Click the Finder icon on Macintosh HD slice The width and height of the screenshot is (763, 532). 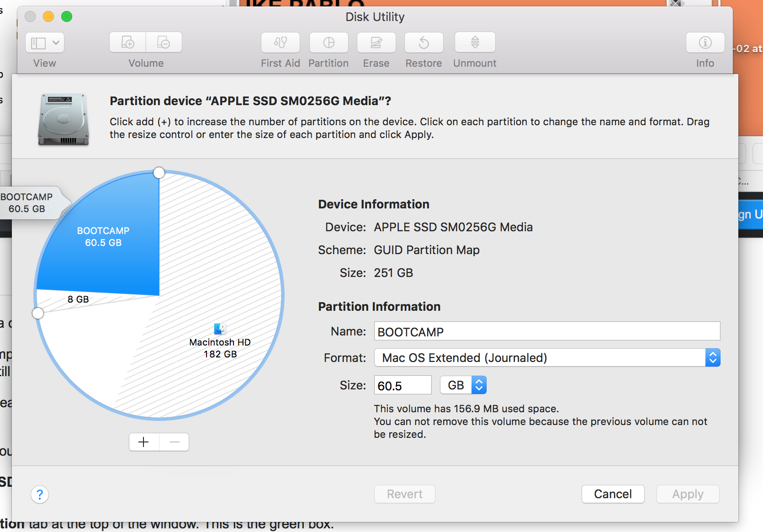[220, 329]
